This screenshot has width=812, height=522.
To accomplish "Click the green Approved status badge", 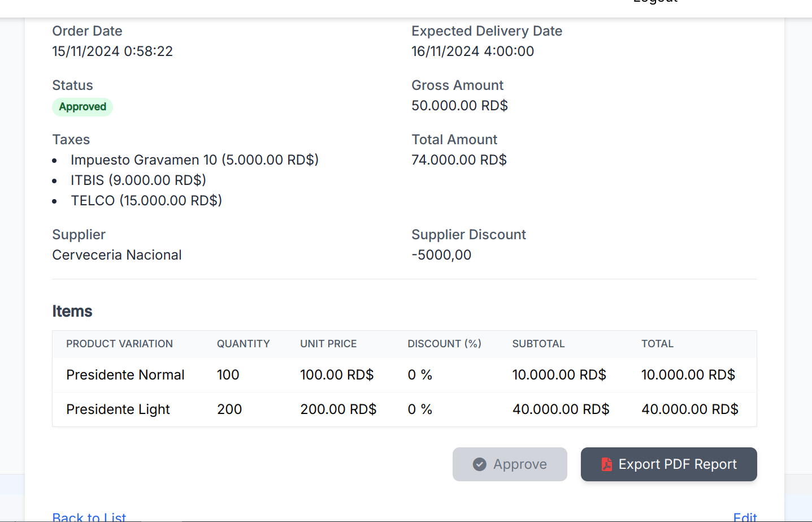I will (x=82, y=107).
